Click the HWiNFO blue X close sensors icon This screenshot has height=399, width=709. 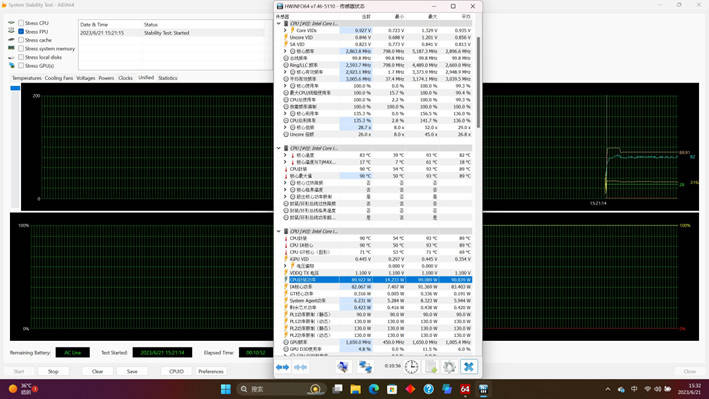468,367
